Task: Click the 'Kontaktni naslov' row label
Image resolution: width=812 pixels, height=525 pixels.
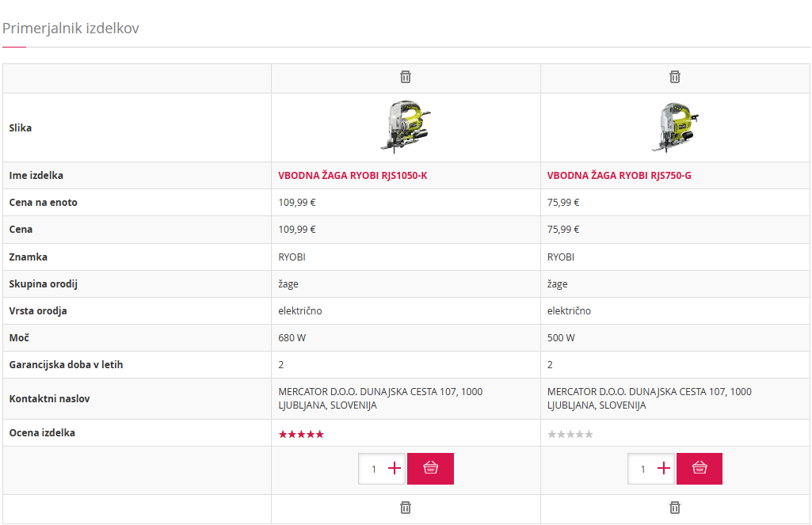Action: [x=49, y=398]
